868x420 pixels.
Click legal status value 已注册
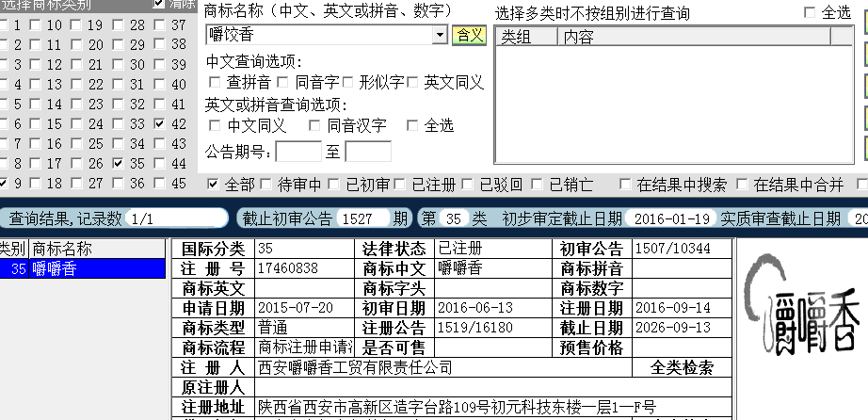pyautogui.click(x=460, y=249)
